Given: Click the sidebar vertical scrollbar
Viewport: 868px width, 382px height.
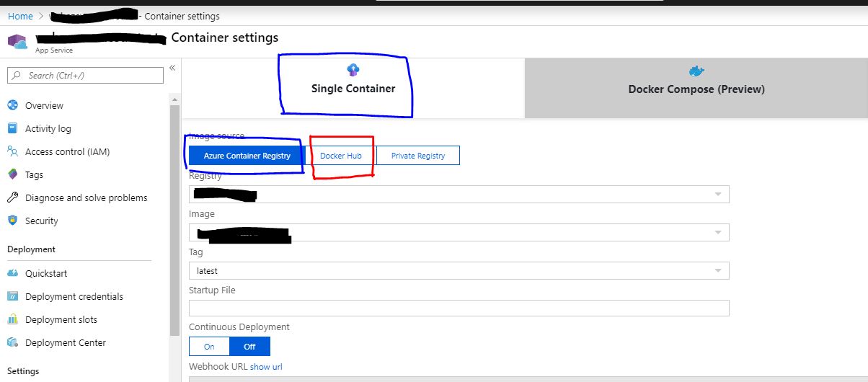Looking at the screenshot, I should [x=174, y=220].
